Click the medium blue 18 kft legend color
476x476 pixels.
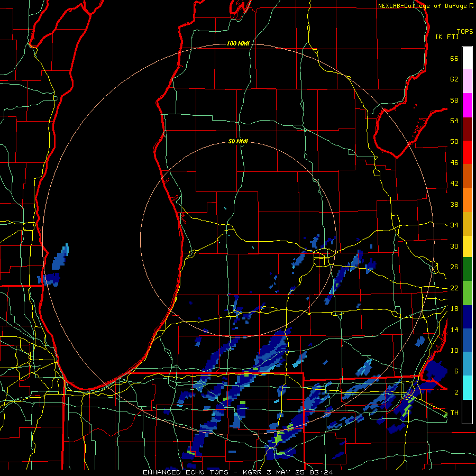click(x=467, y=340)
